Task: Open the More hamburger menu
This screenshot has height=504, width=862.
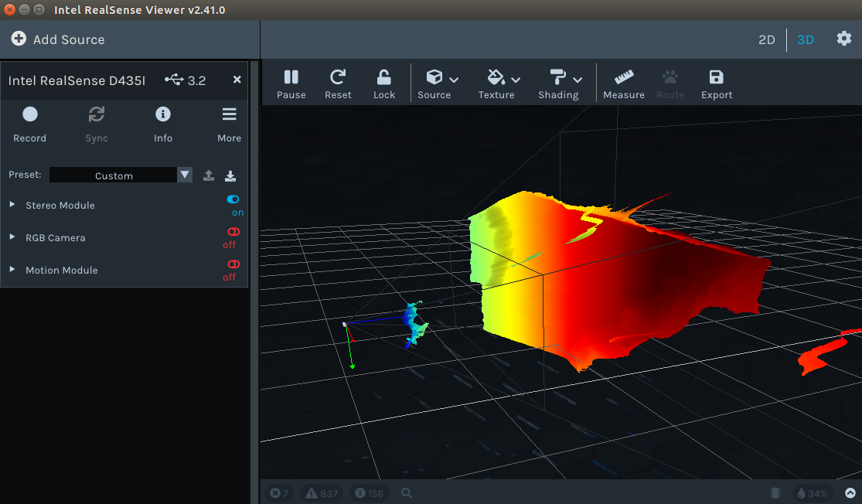Action: 230,124
